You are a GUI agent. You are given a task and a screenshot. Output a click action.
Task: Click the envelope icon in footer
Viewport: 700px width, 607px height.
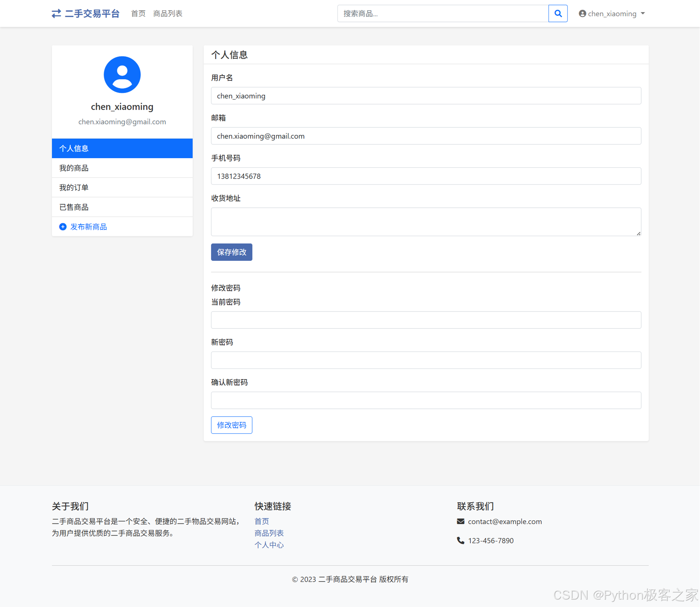click(x=460, y=521)
